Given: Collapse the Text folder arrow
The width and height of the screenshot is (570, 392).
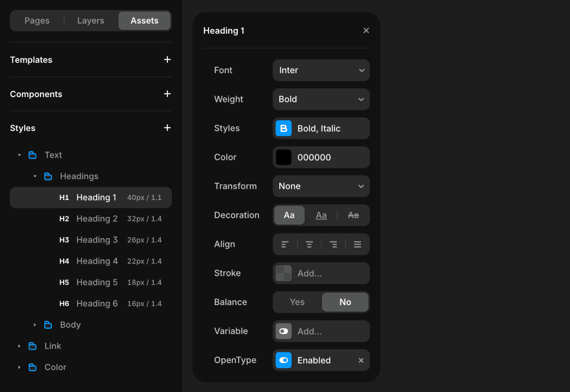Looking at the screenshot, I should pyautogui.click(x=19, y=155).
